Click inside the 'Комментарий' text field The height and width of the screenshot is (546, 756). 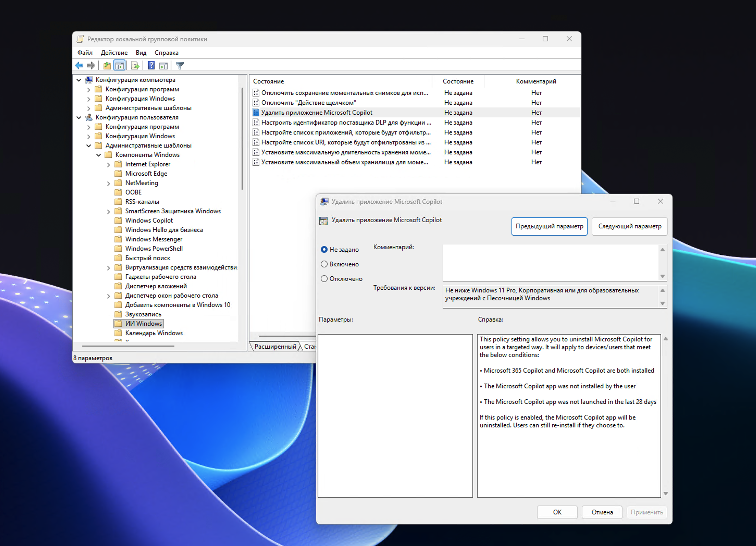point(550,262)
